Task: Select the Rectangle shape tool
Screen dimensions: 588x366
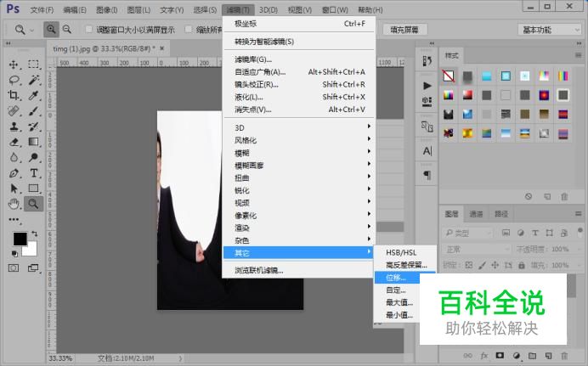Action: point(33,189)
